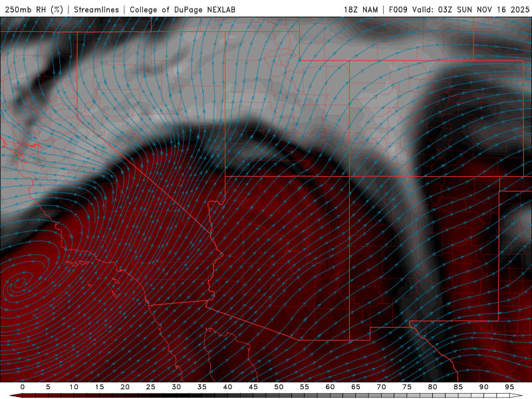Click the colorbar label "55"

pyautogui.click(x=305, y=387)
